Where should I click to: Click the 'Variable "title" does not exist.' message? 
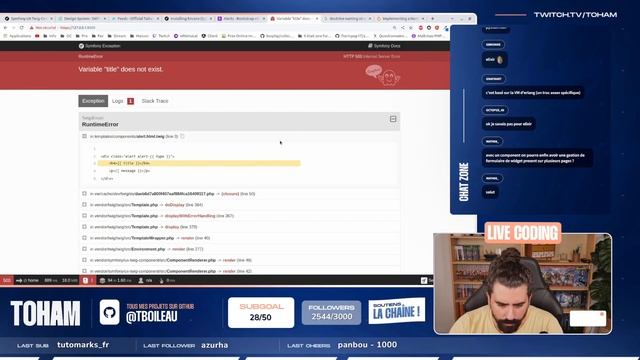point(121,69)
